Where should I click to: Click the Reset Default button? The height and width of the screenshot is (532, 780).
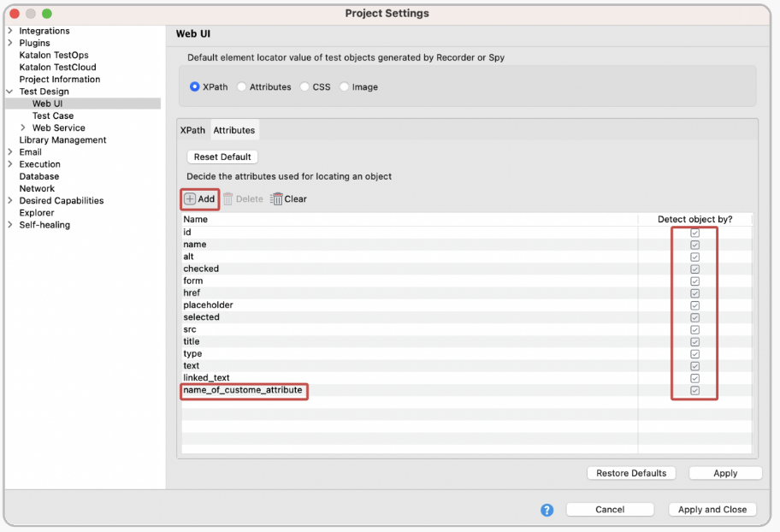[x=222, y=157]
